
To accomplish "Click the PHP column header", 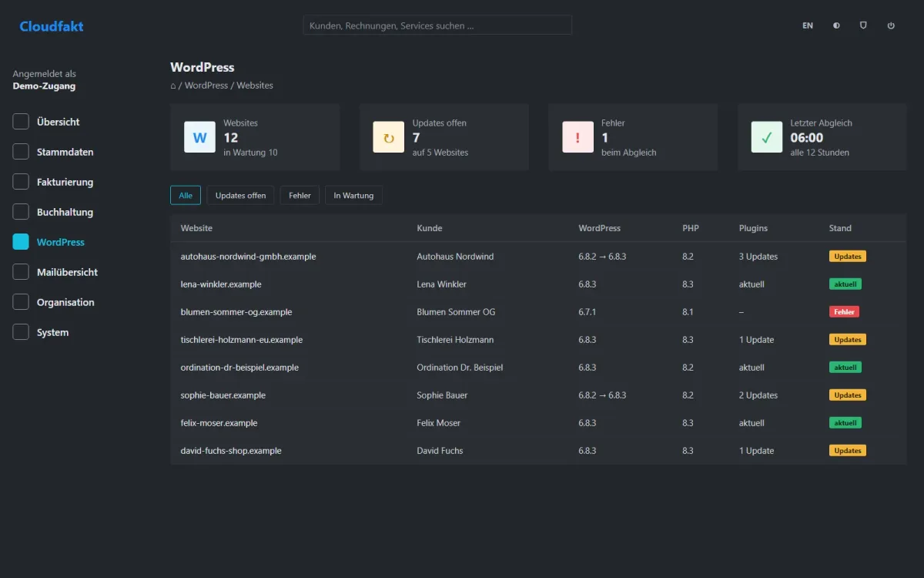I will tap(691, 228).
